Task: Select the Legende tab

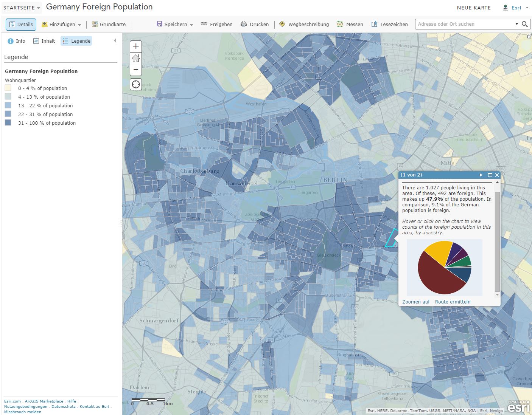Action: coord(76,41)
